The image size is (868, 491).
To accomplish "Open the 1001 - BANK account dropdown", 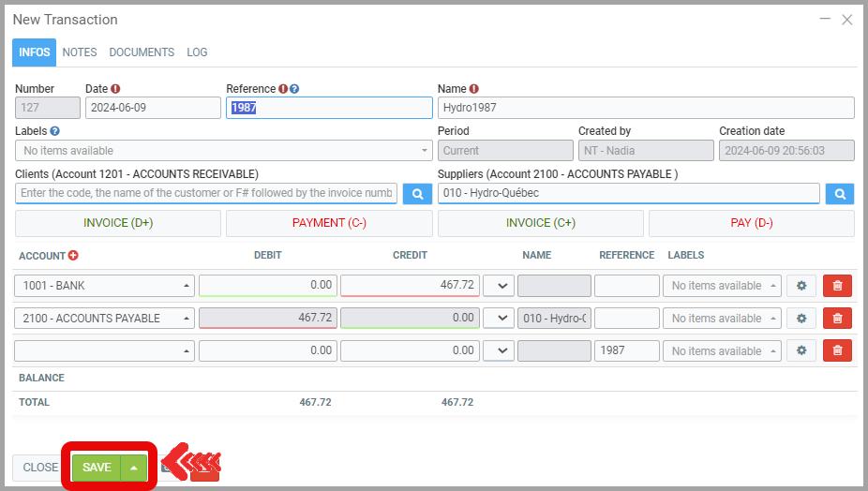I will point(104,286).
